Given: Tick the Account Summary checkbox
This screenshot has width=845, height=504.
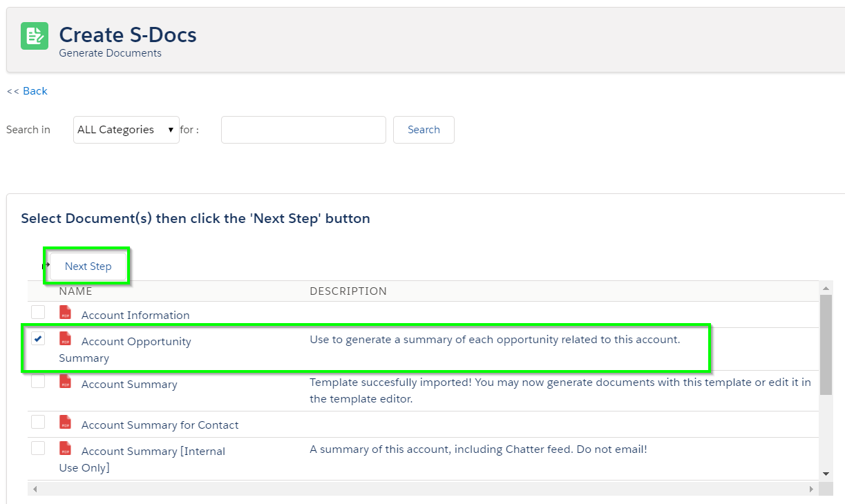Looking at the screenshot, I should click(x=38, y=381).
